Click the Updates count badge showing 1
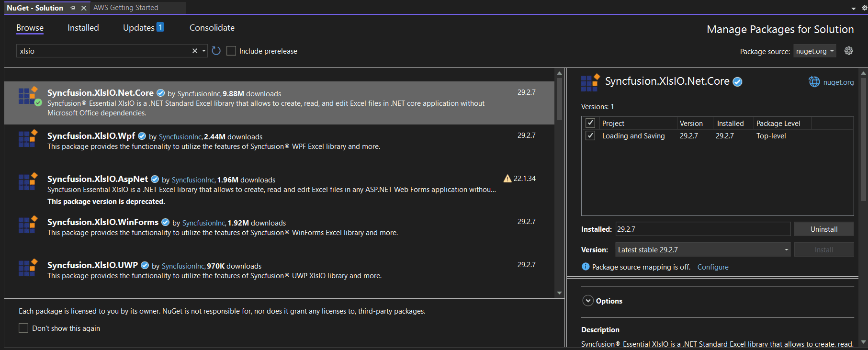This screenshot has height=350, width=868. (160, 27)
